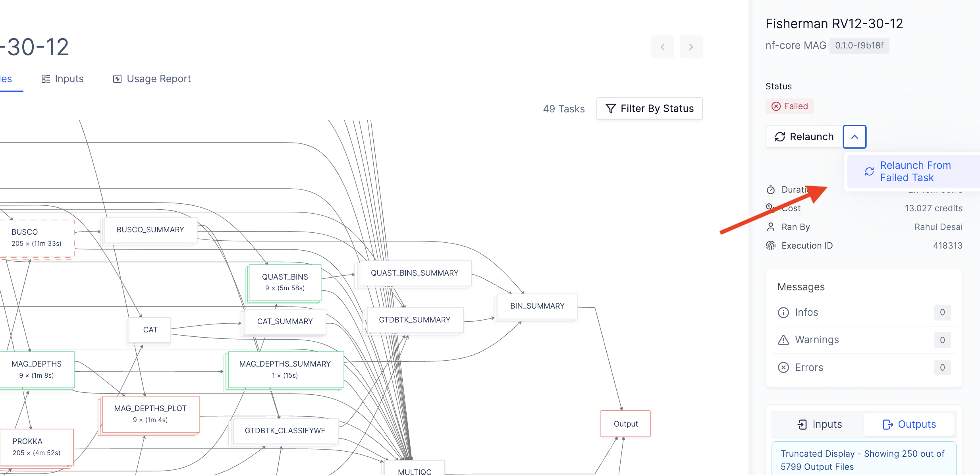The width and height of the screenshot is (980, 475).
Task: Click the Warnings triangle icon
Action: pyautogui.click(x=783, y=340)
